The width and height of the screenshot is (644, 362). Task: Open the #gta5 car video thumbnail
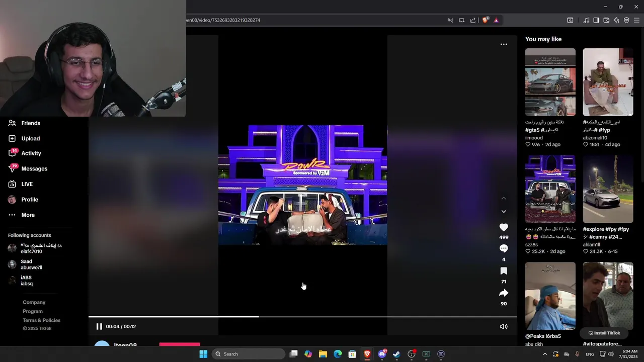pos(550,82)
